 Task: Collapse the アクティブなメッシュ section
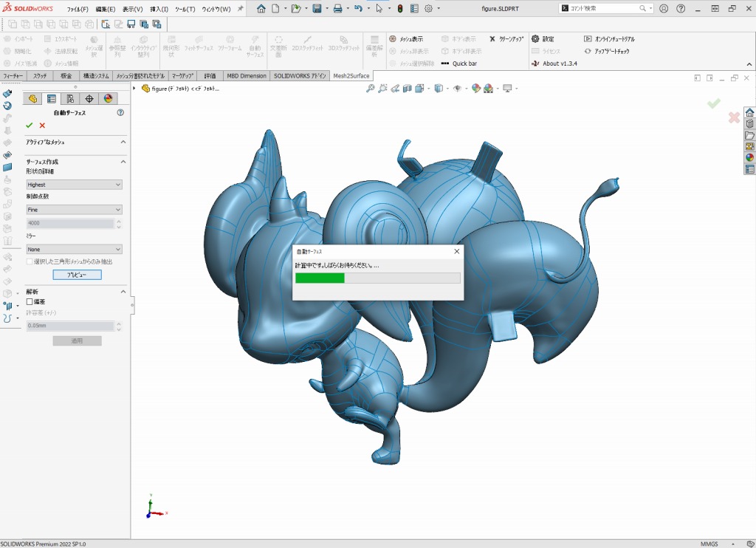click(123, 143)
